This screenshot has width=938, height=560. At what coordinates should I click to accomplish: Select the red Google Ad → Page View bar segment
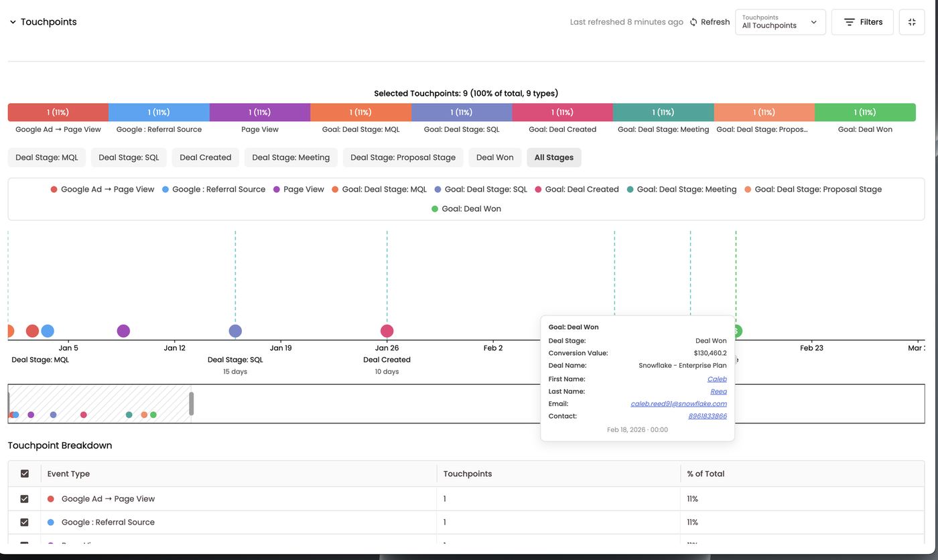[x=58, y=112]
